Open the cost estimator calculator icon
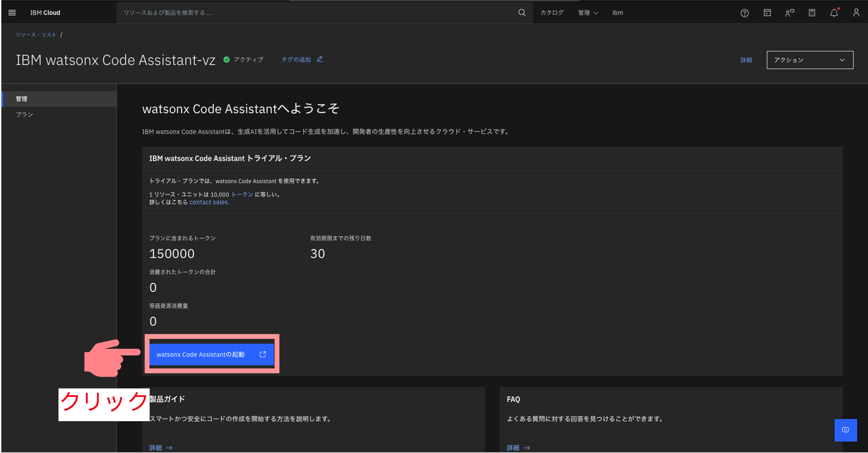The image size is (868, 453). tap(812, 13)
